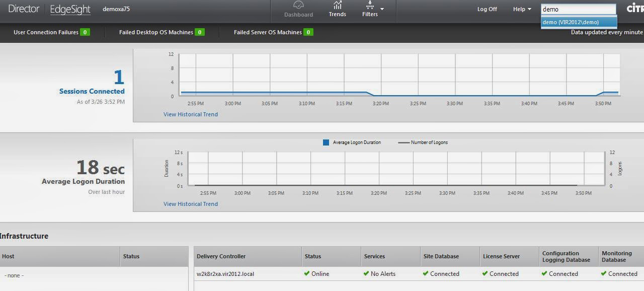The height and width of the screenshot is (291, 644).
Task: Open the Trends chart icon
Action: tap(337, 5)
